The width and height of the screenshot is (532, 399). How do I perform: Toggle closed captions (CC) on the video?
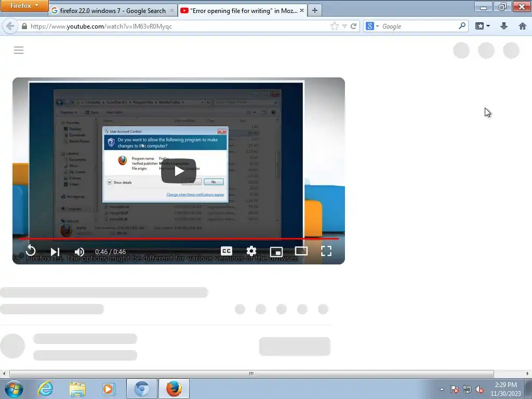click(227, 251)
